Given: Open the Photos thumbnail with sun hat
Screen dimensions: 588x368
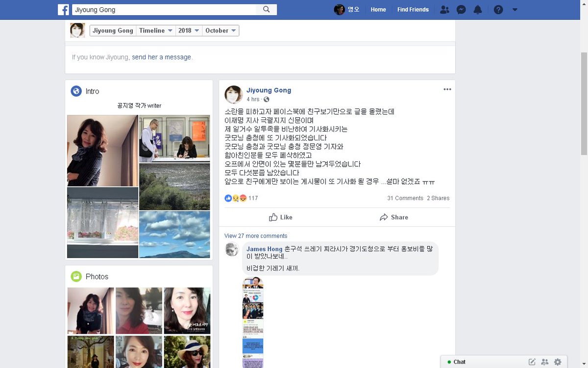Looking at the screenshot, I should [187, 352].
